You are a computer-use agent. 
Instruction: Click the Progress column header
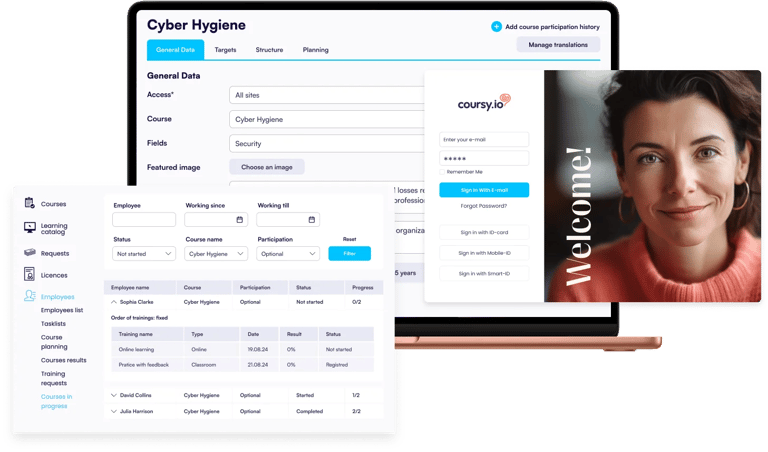point(362,287)
